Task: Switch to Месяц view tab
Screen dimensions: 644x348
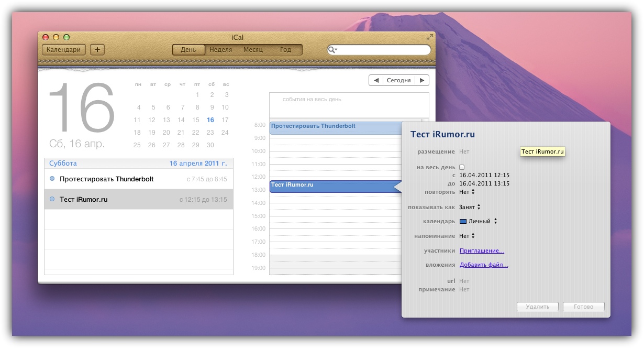Action: [x=253, y=50]
